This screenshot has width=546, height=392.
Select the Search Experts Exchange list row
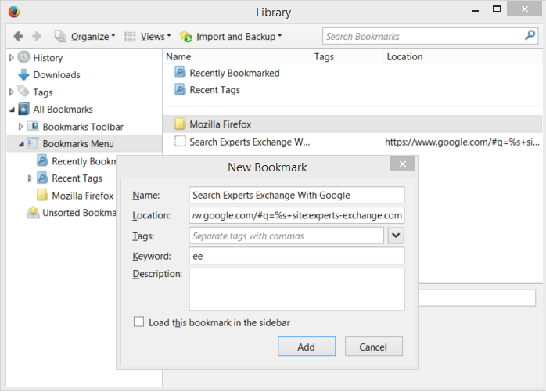353,142
